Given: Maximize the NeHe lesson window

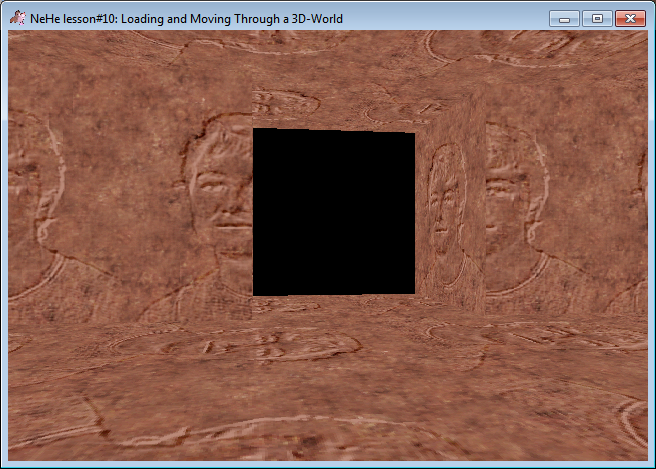Looking at the screenshot, I should point(597,18).
